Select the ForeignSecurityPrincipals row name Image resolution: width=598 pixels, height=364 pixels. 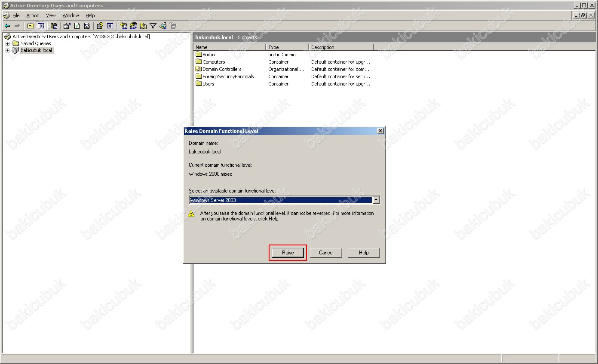pyautogui.click(x=228, y=76)
